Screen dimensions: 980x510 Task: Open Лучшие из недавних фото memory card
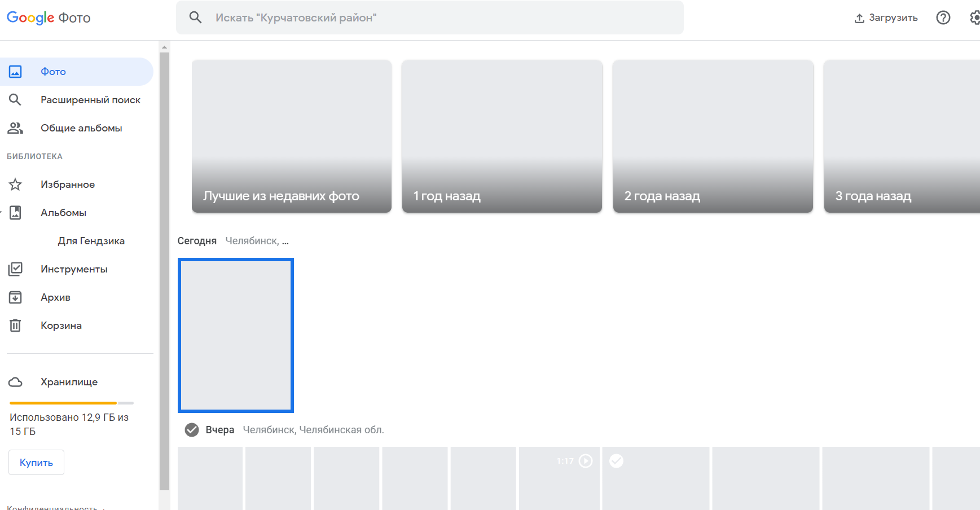coord(292,137)
